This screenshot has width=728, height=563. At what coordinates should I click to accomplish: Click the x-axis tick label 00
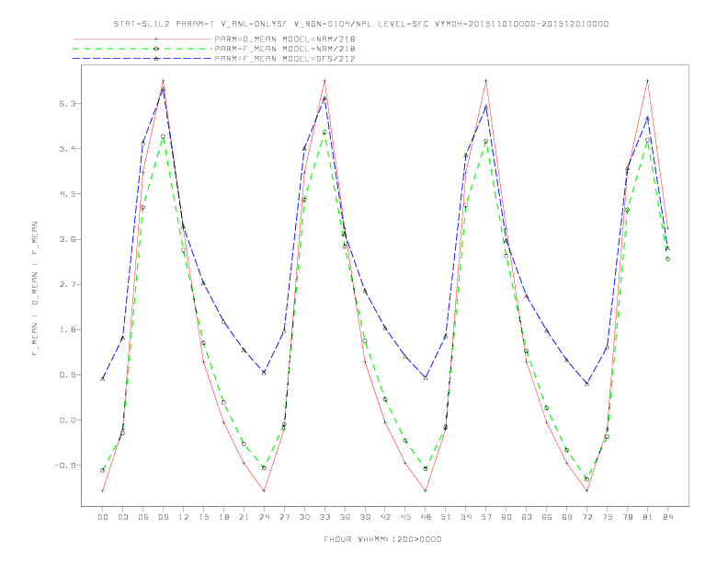tap(103, 517)
